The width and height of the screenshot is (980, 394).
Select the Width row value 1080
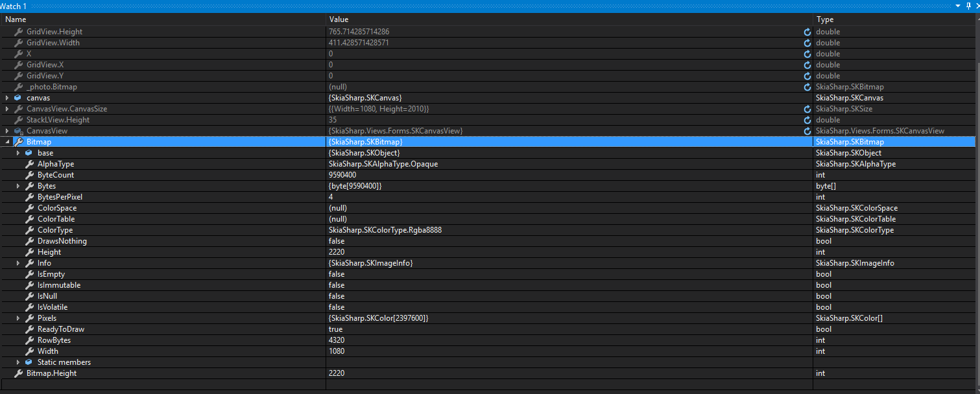(x=337, y=351)
